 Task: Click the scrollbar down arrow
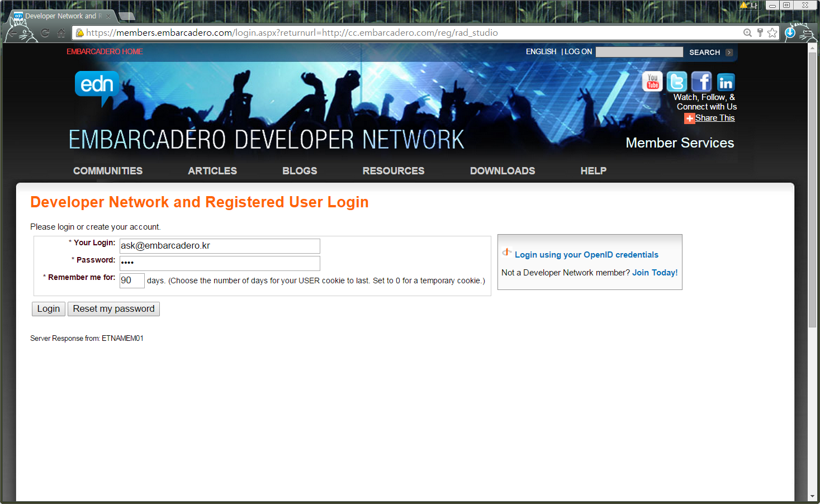813,496
